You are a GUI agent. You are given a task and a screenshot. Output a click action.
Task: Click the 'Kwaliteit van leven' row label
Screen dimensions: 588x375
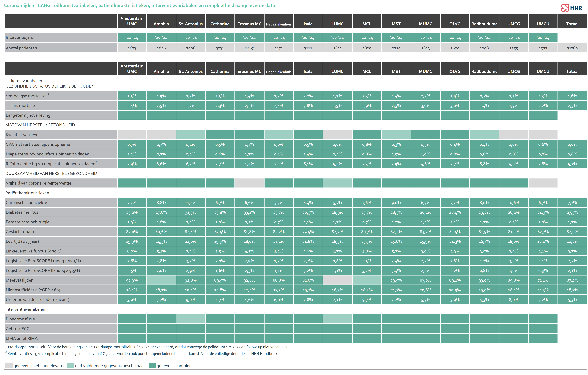23,135
